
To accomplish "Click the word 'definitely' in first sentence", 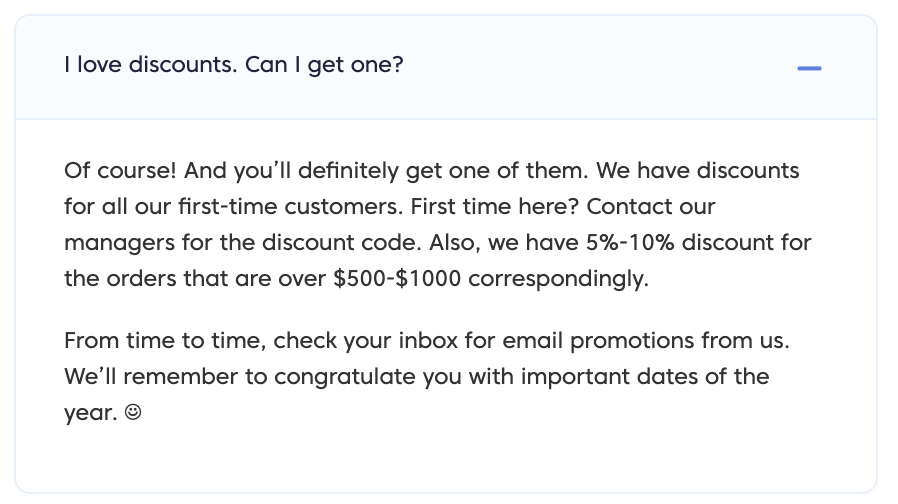I will pos(348,171).
